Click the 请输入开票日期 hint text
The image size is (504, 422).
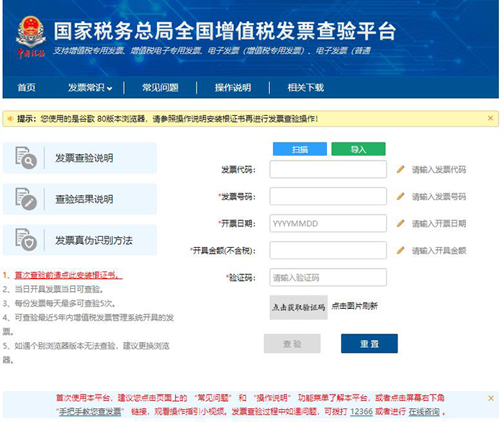coord(439,223)
